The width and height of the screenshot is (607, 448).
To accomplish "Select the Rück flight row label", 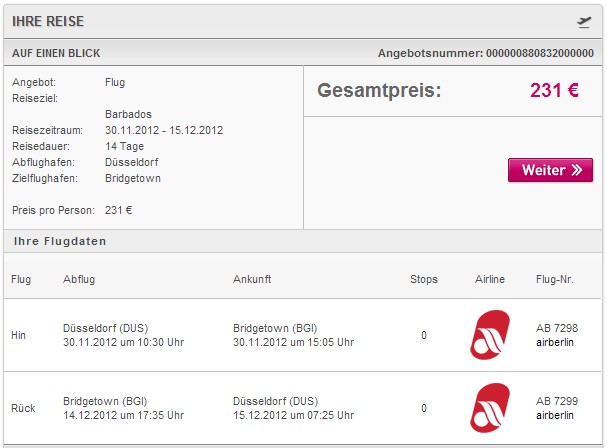I will [x=23, y=408].
